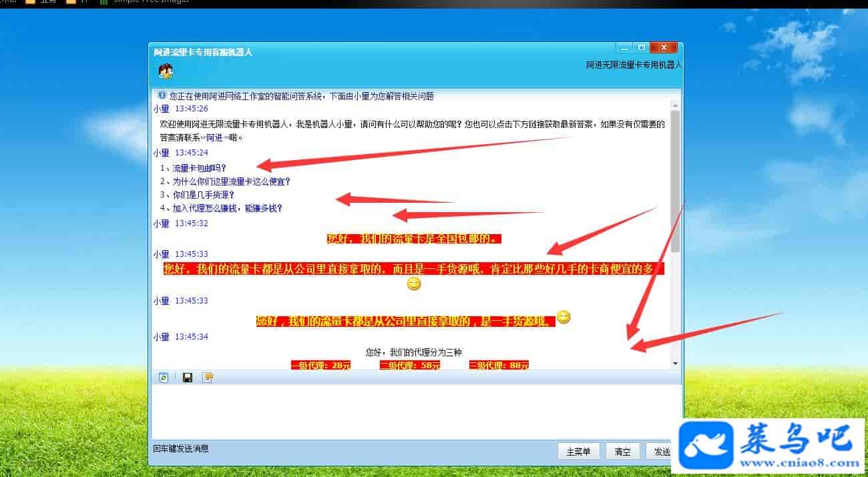Click the 主菜单 button
Viewport: 868px width, 477px height.
tap(578, 452)
